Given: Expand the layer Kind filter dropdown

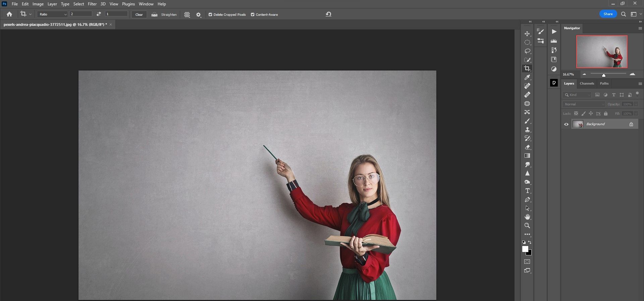Looking at the screenshot, I should pos(577,95).
